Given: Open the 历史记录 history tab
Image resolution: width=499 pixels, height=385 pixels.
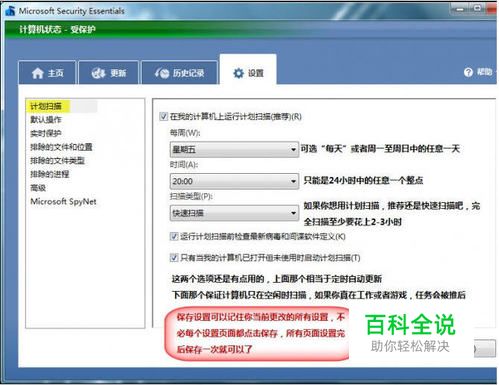Looking at the screenshot, I should [x=179, y=72].
